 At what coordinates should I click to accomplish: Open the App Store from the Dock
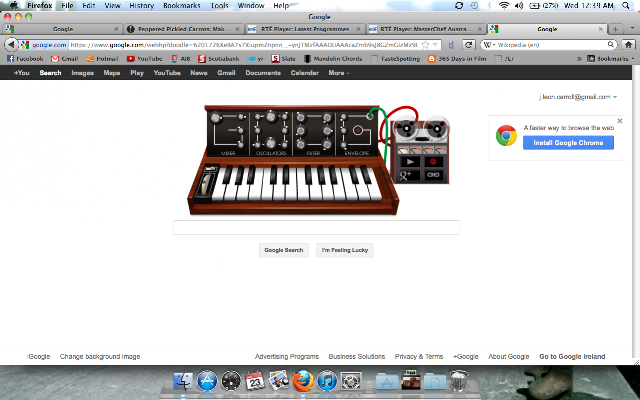tap(207, 381)
